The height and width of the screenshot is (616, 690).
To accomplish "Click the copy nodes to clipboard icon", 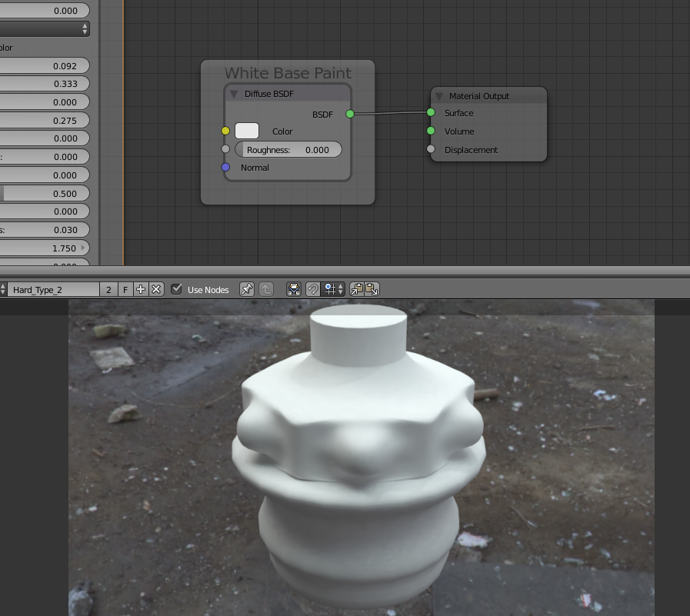I will tap(357, 289).
